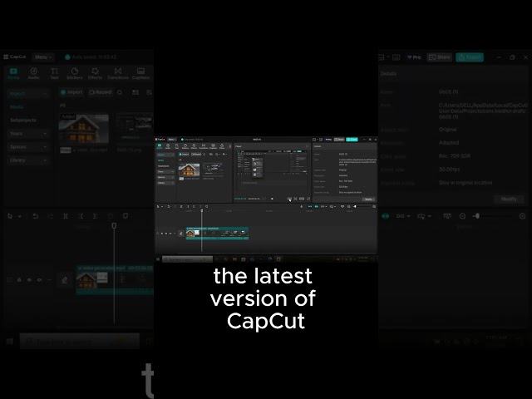Screen dimensions: 532x399
Task: Click the split tool icon in the background timeline toolbar
Action: [x=66, y=216]
